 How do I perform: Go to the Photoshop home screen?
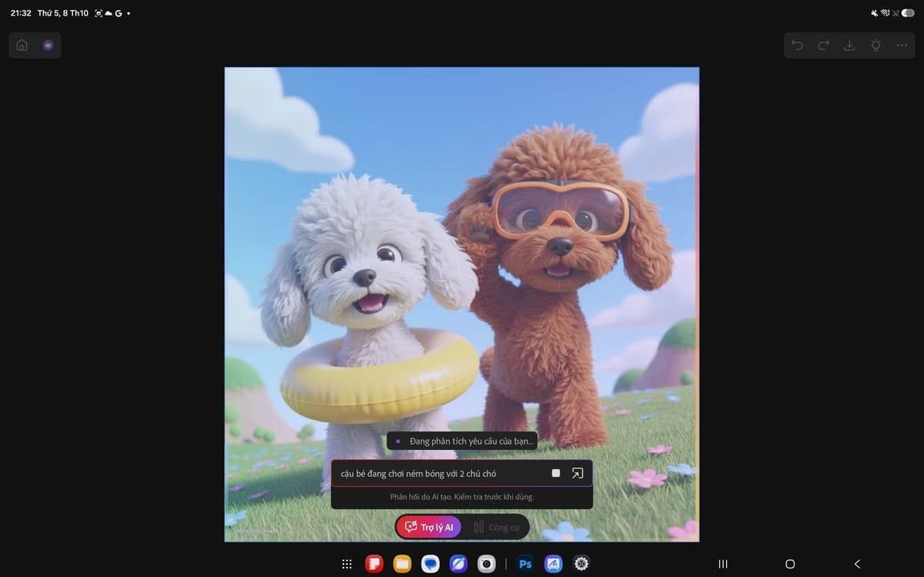pyautogui.click(x=22, y=45)
